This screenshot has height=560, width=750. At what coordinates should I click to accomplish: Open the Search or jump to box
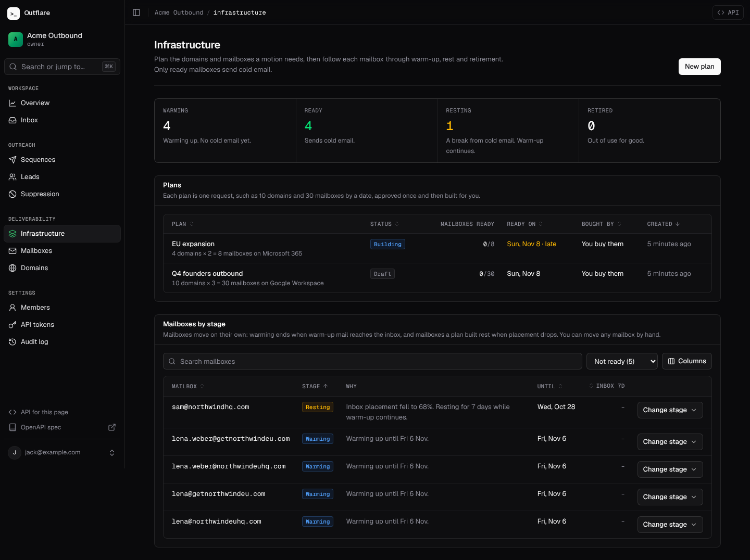click(x=62, y=67)
